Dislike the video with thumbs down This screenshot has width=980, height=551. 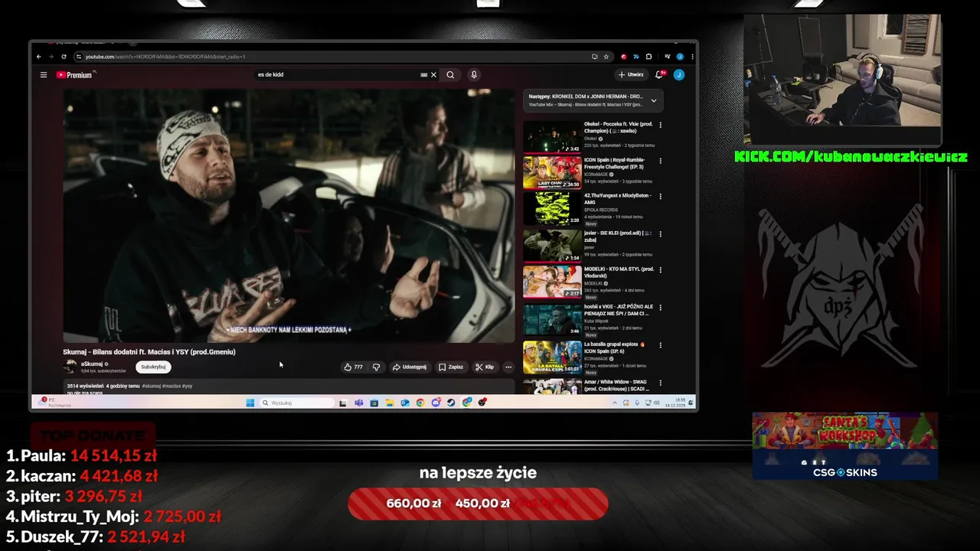(376, 367)
